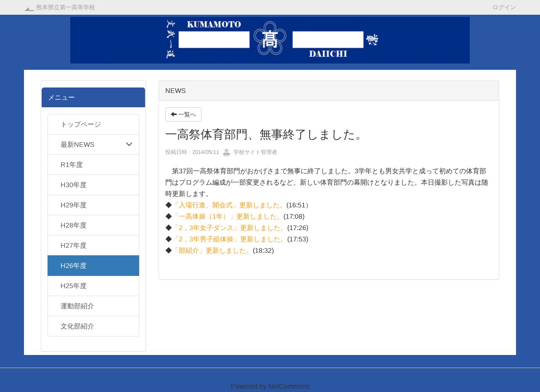Expand the 最新NEWS chevron
Screen dimensions: 540x392
pos(129,145)
